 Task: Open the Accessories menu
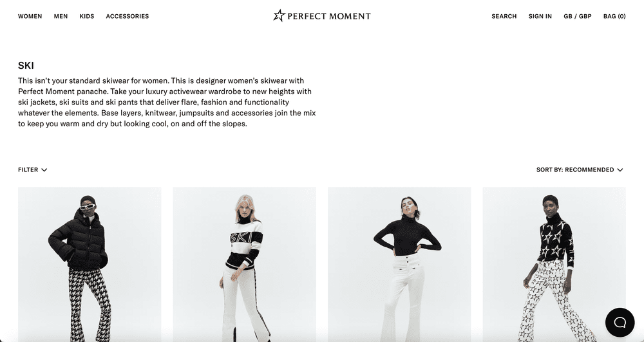pos(128,16)
